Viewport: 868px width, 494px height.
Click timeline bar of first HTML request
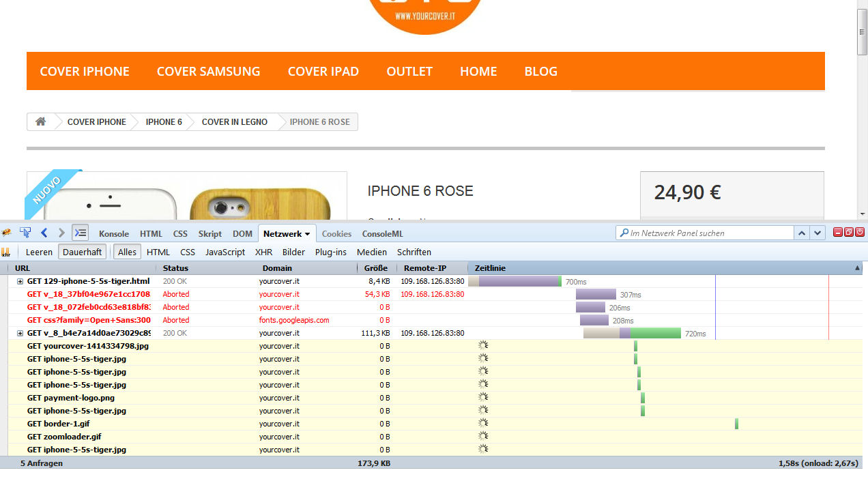pos(515,281)
